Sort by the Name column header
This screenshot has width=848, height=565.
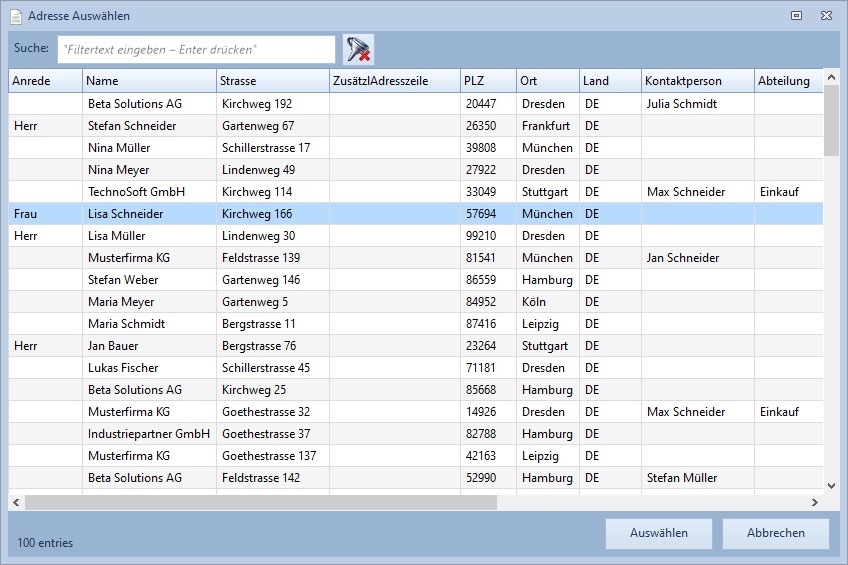(149, 81)
